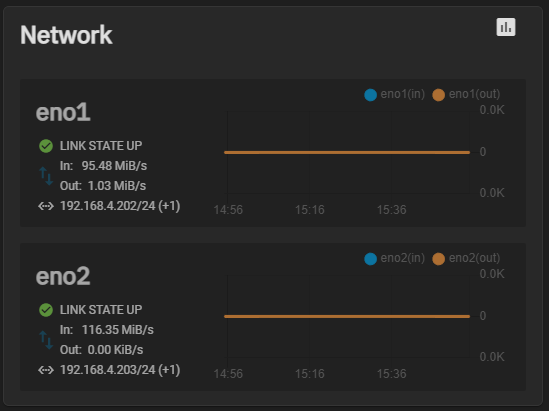This screenshot has width=549, height=411.
Task: Toggle eno2(in) legend series
Action: pyautogui.click(x=394, y=258)
